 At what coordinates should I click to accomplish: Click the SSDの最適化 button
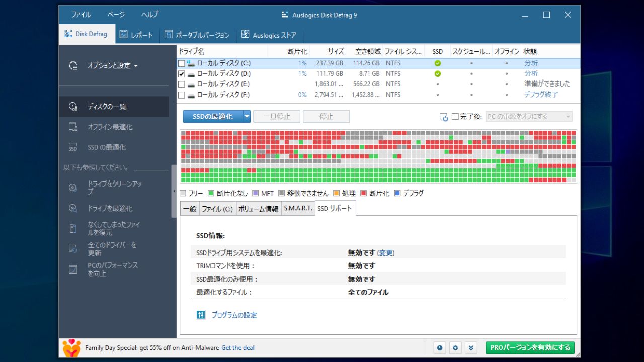(x=213, y=117)
